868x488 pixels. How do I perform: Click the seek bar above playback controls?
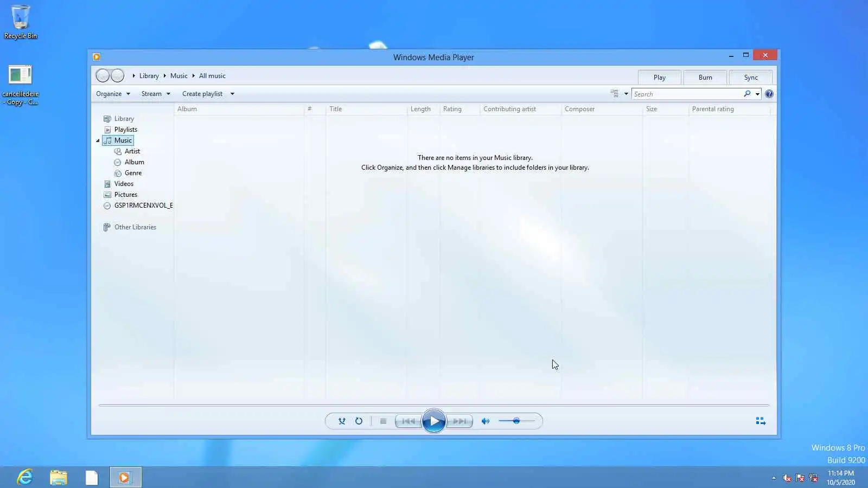tap(434, 405)
